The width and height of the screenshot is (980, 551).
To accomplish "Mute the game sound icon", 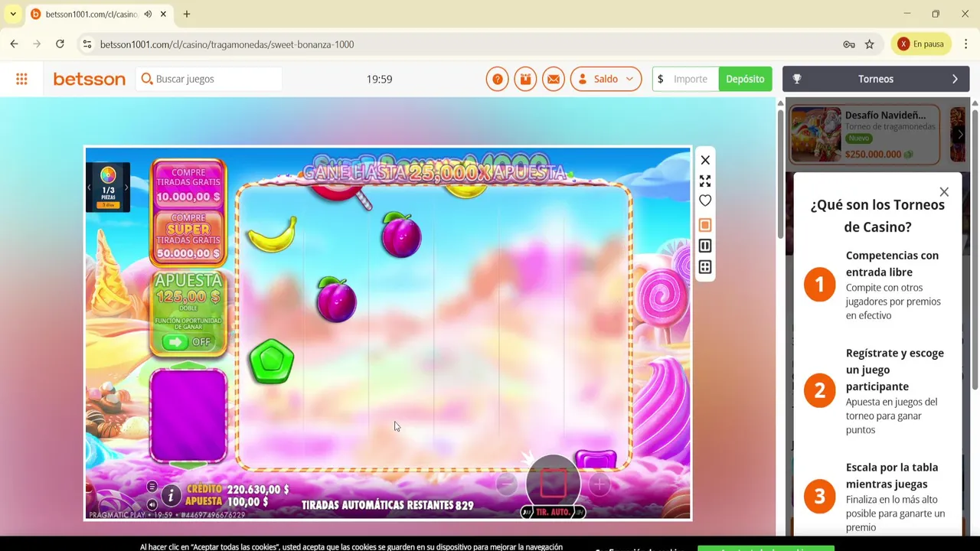I will tap(152, 504).
